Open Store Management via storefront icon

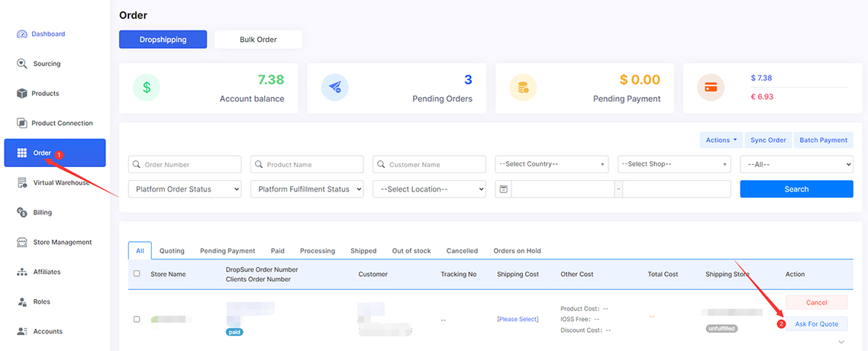coord(22,242)
